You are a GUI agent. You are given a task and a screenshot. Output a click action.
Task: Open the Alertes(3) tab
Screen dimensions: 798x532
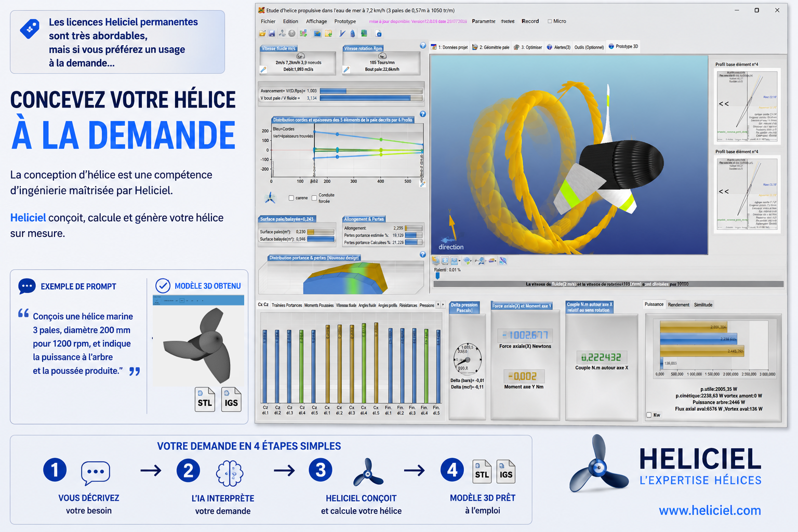[x=558, y=47]
